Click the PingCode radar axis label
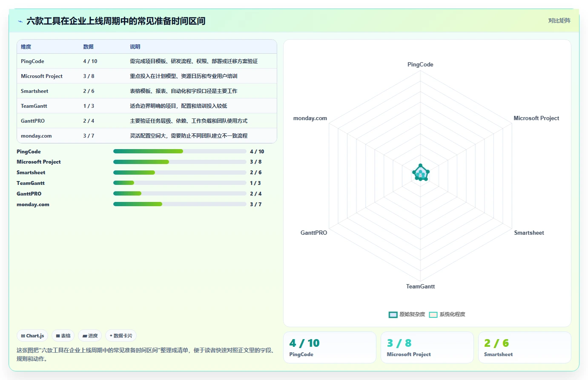Viewport: 588px width, 380px height. pyautogui.click(x=420, y=65)
